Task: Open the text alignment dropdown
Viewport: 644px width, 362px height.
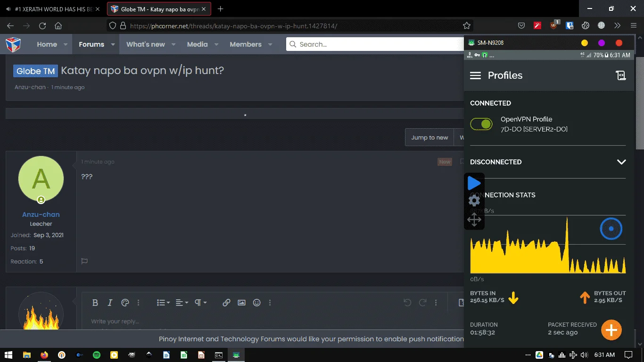Action: (182, 303)
